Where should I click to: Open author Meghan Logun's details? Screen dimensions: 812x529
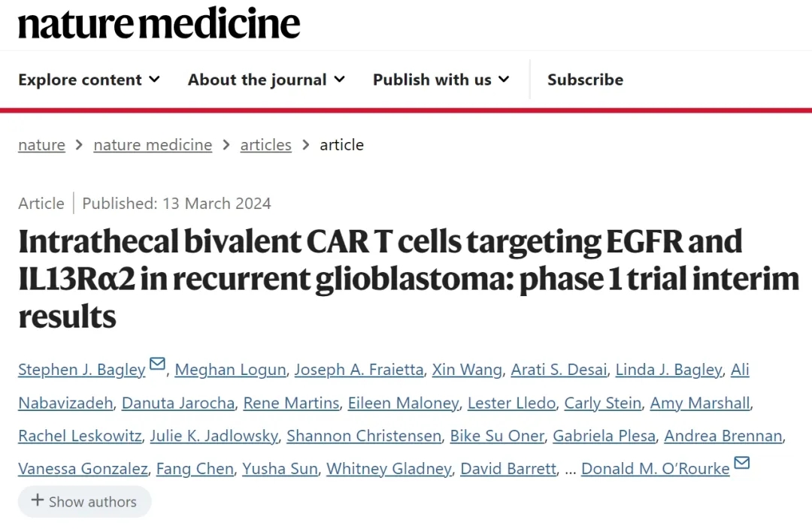[230, 370]
